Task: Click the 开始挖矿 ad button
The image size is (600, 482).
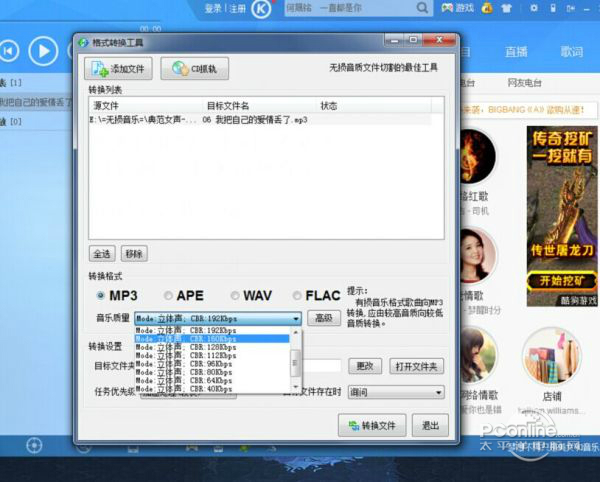Action: pos(562,281)
